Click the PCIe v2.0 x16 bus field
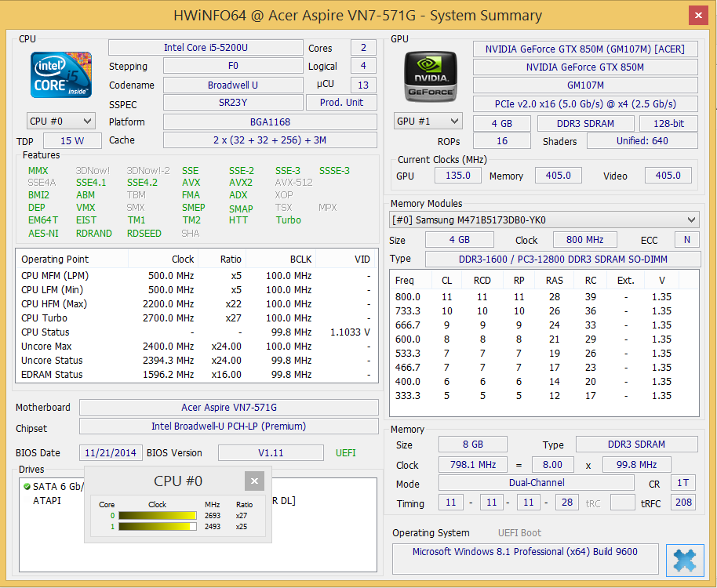 coord(585,104)
